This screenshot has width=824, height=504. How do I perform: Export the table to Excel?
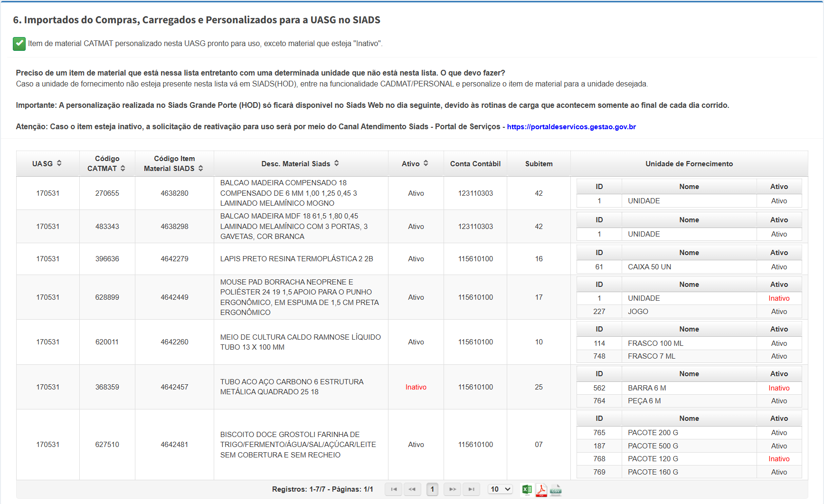click(x=527, y=490)
